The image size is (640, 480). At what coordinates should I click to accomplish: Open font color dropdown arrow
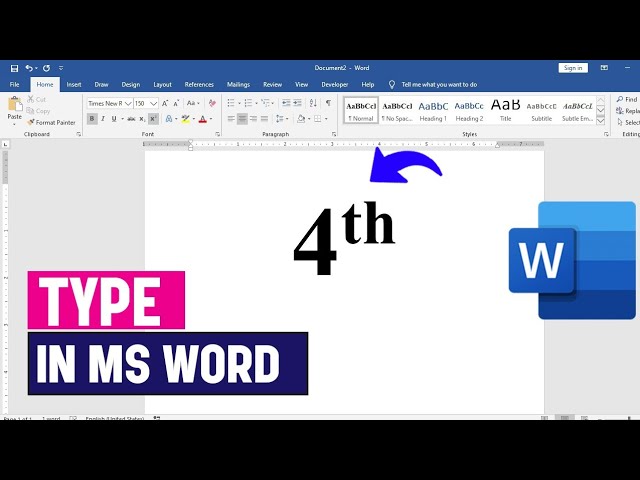tap(211, 119)
